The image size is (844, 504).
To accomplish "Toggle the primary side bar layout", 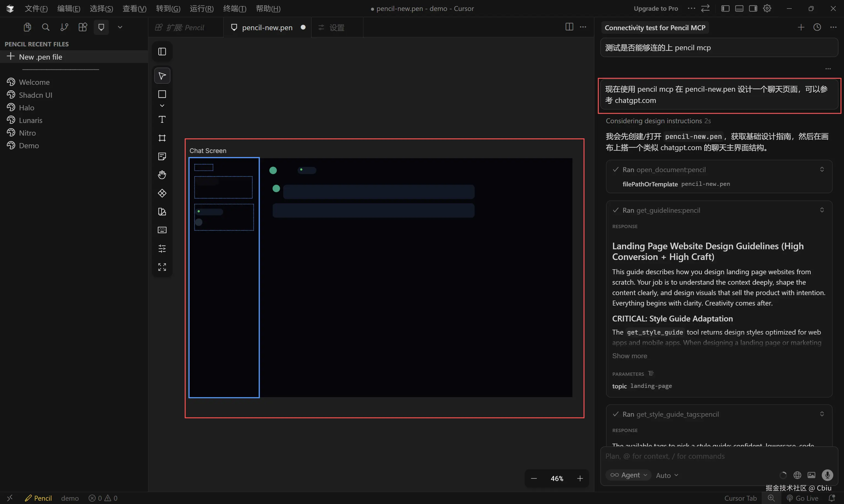I will click(x=725, y=9).
